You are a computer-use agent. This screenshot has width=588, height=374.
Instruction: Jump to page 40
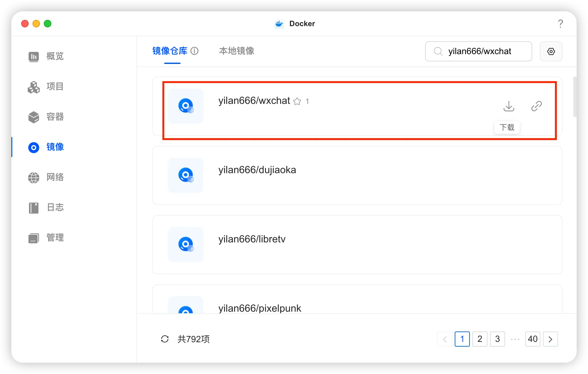tap(533, 339)
